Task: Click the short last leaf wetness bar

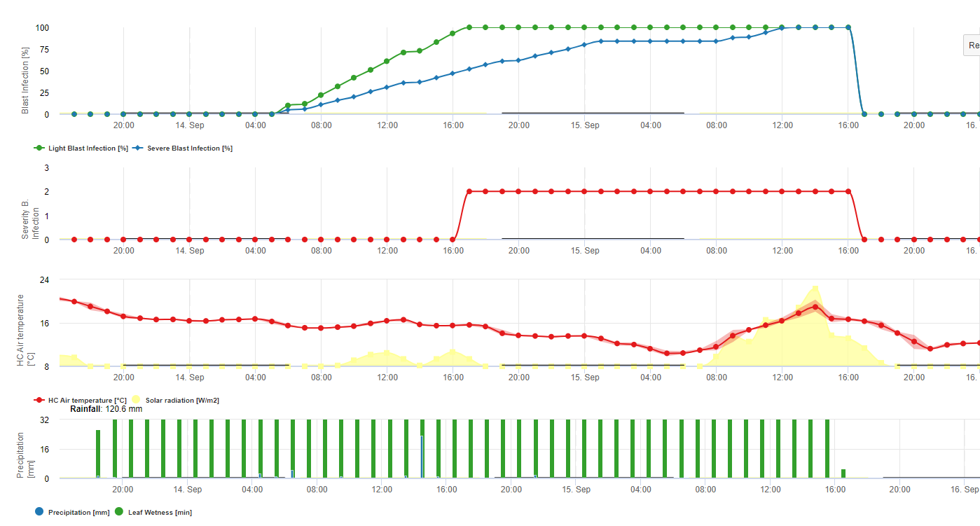Action: (x=843, y=473)
